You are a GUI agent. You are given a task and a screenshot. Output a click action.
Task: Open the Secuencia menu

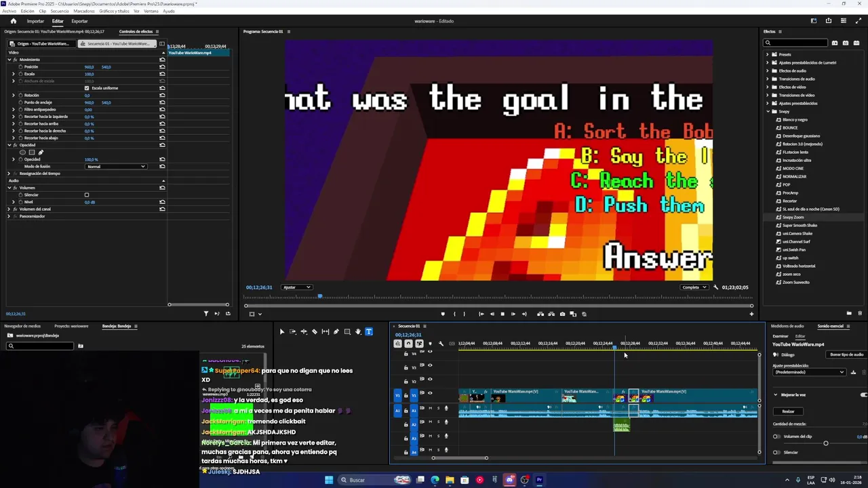tap(60, 11)
